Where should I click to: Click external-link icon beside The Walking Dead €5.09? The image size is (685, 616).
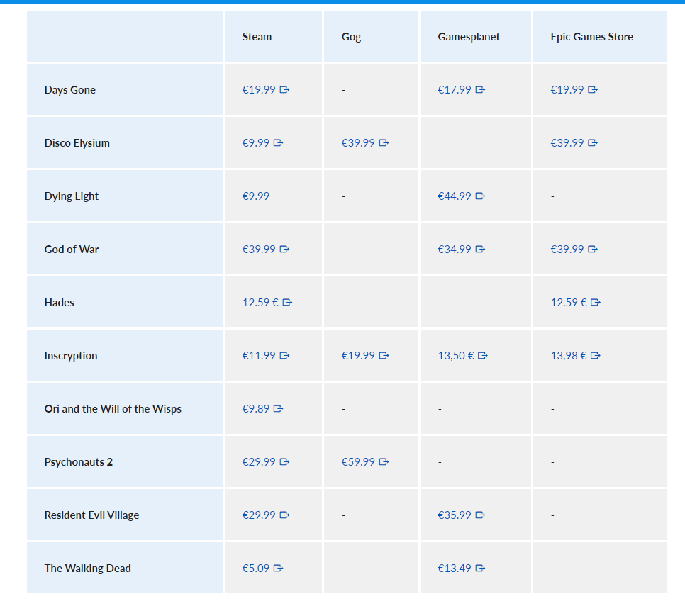pyautogui.click(x=278, y=569)
